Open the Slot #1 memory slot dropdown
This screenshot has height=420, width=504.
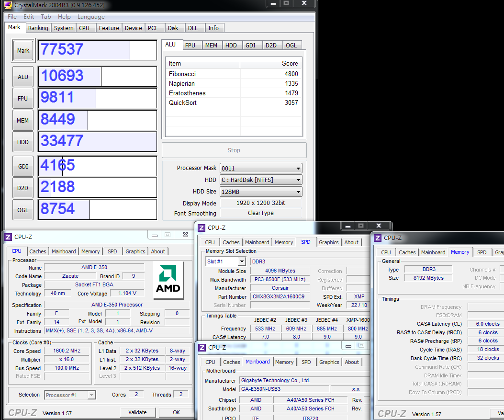coord(225,261)
